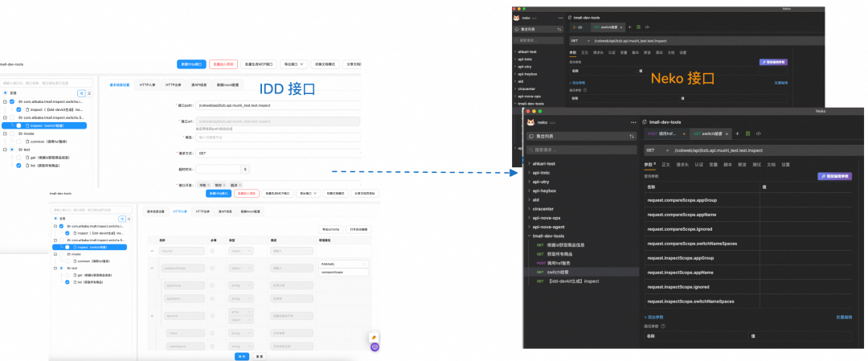Click the green environment icon in front Neko tab bar

point(748,134)
